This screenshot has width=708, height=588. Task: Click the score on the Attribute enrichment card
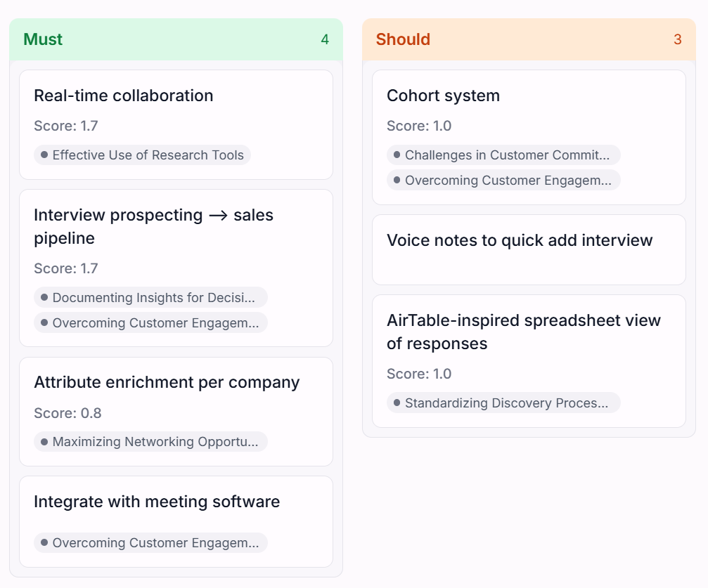coord(67,413)
